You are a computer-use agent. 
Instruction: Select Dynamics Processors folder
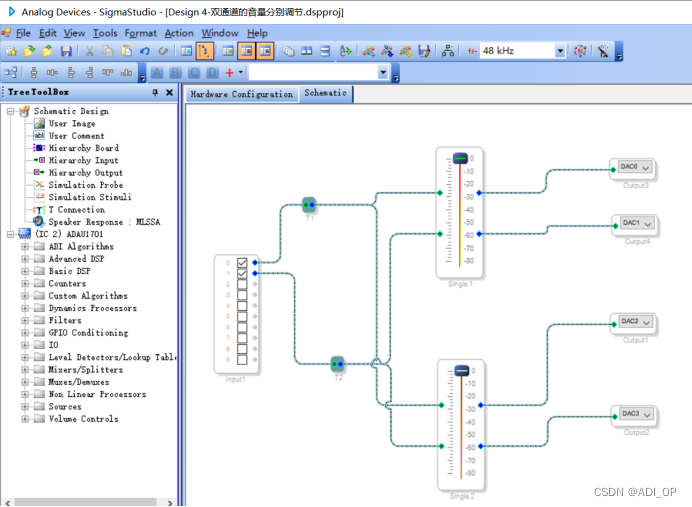coord(93,308)
